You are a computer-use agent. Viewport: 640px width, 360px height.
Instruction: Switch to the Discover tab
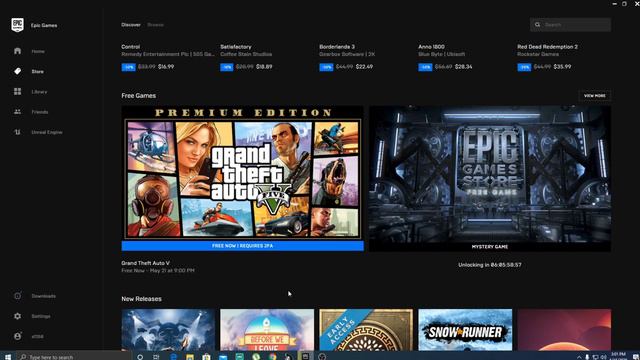point(131,24)
